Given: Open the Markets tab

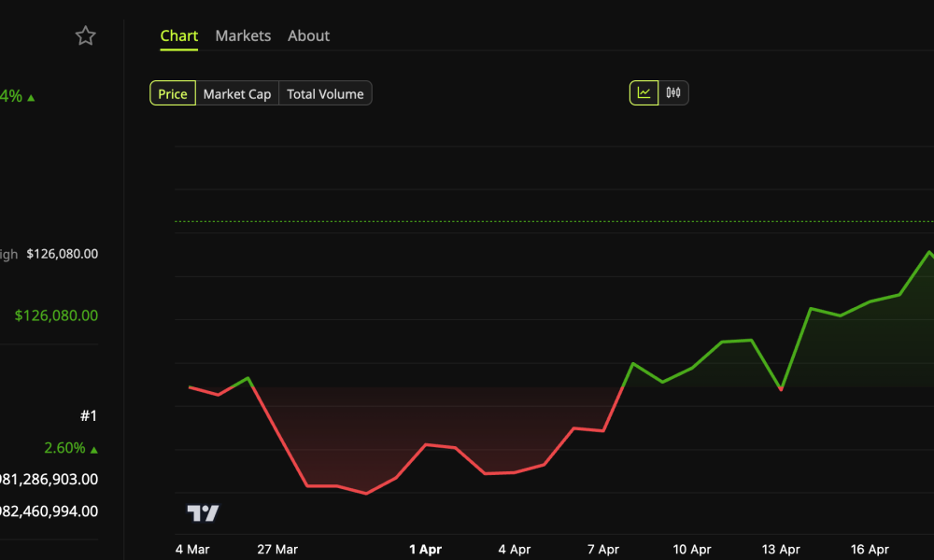Looking at the screenshot, I should click(x=243, y=35).
